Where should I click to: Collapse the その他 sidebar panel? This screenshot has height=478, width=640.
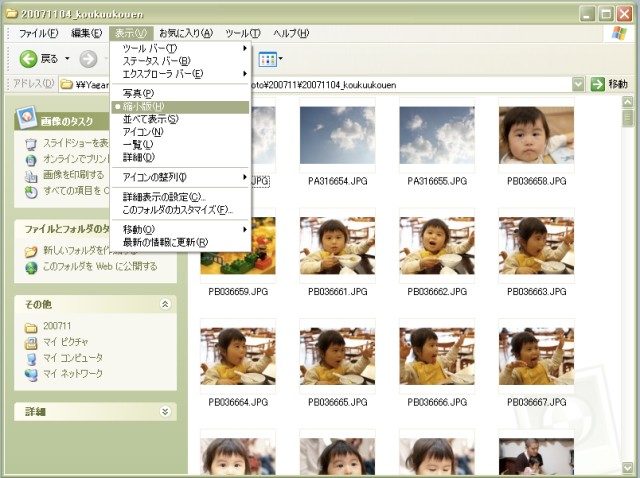(x=165, y=303)
